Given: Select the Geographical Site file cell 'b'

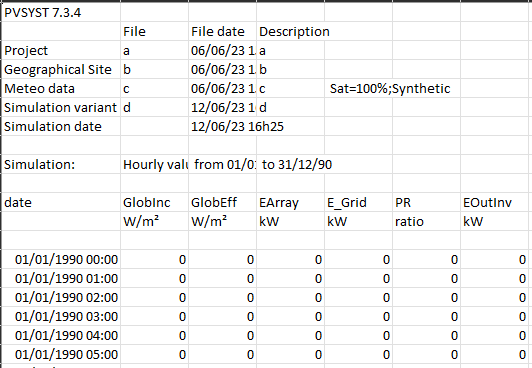Looking at the screenshot, I should (154, 70).
